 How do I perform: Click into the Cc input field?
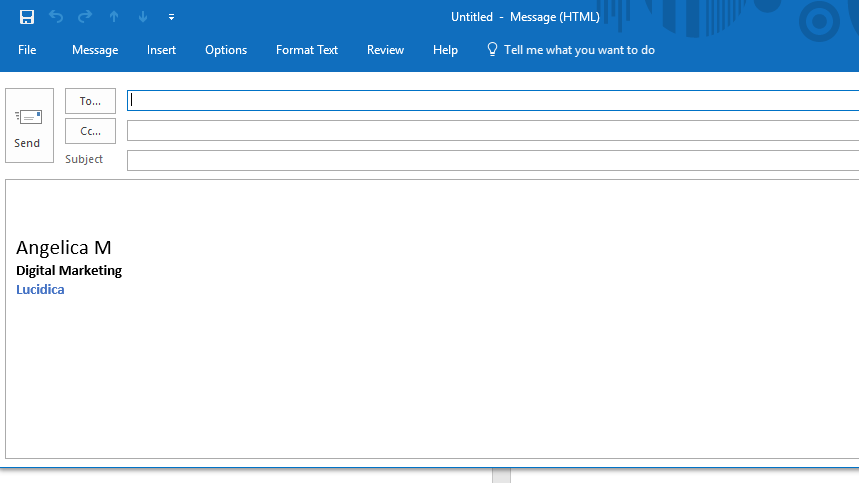pyautogui.click(x=492, y=131)
